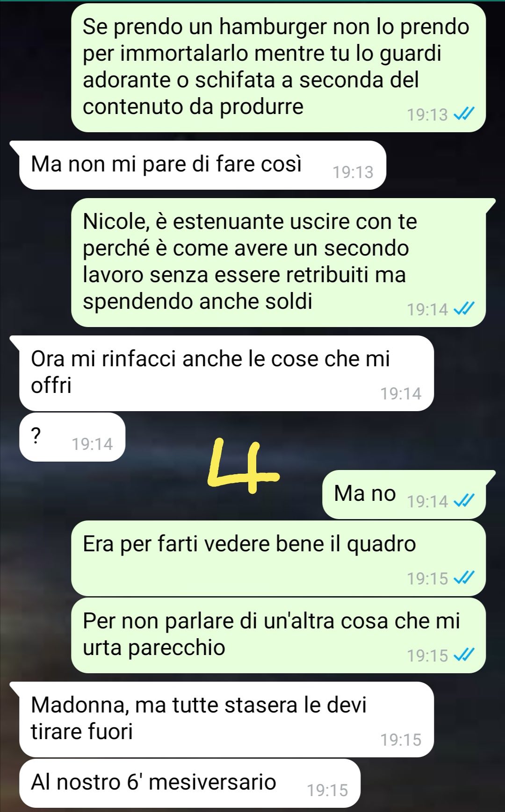Image resolution: width=505 pixels, height=812 pixels.
Task: Select 'Per non parlare di un'altra cosa' message
Action: (x=278, y=635)
